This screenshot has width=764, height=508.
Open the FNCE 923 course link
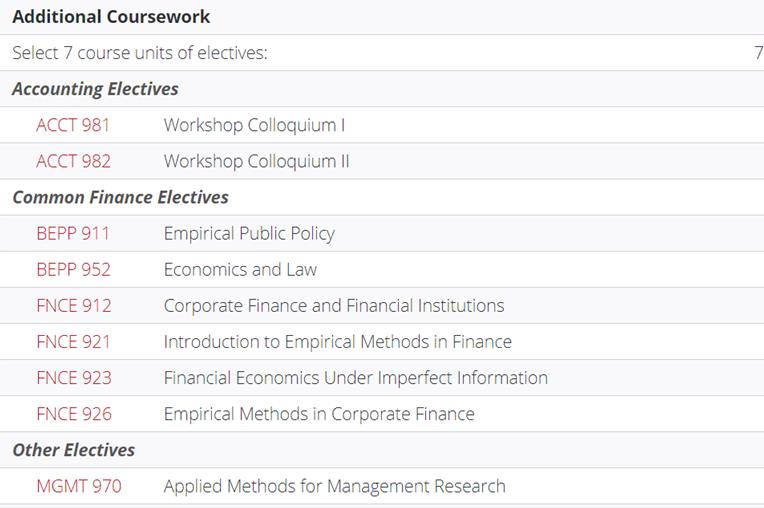tap(74, 377)
